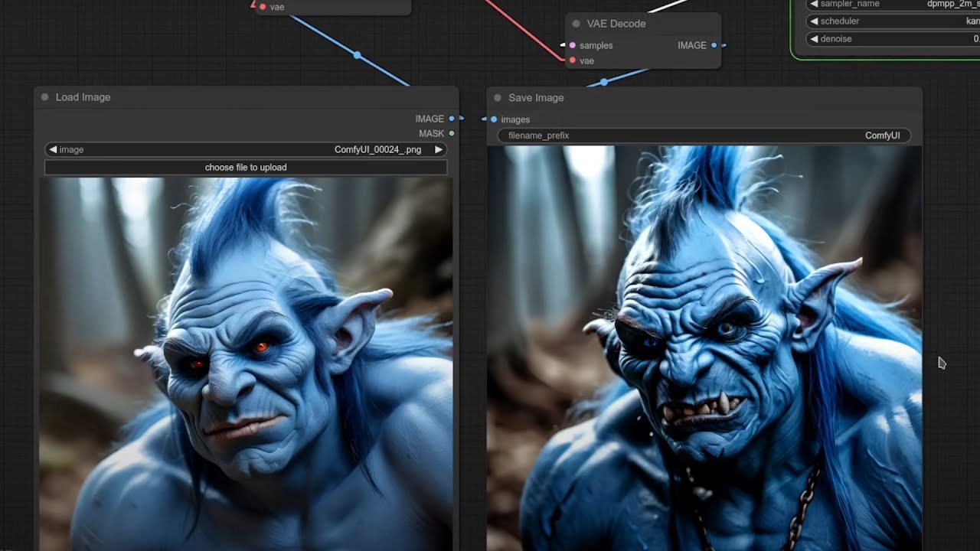Click the MASK label on Load Image
980x551 pixels.
pos(431,133)
